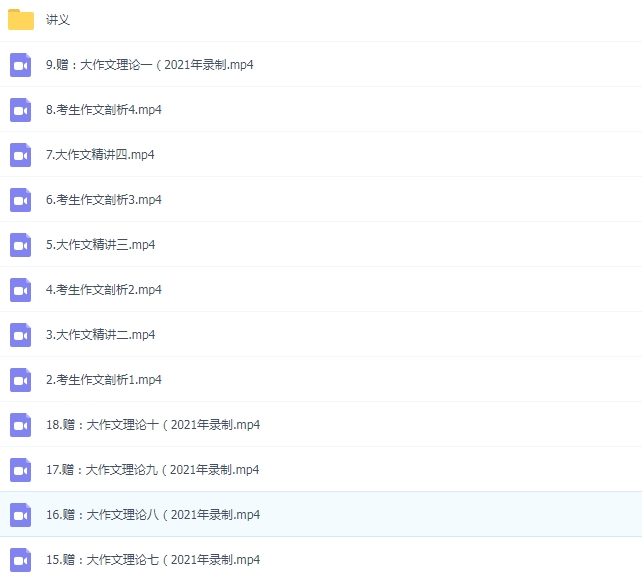The image size is (642, 581).
Task: Open the yellow 讲义 folder icon
Action: pos(20,20)
